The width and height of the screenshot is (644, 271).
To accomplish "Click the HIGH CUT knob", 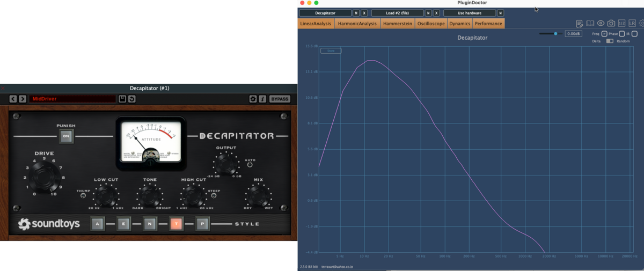I will (194, 195).
